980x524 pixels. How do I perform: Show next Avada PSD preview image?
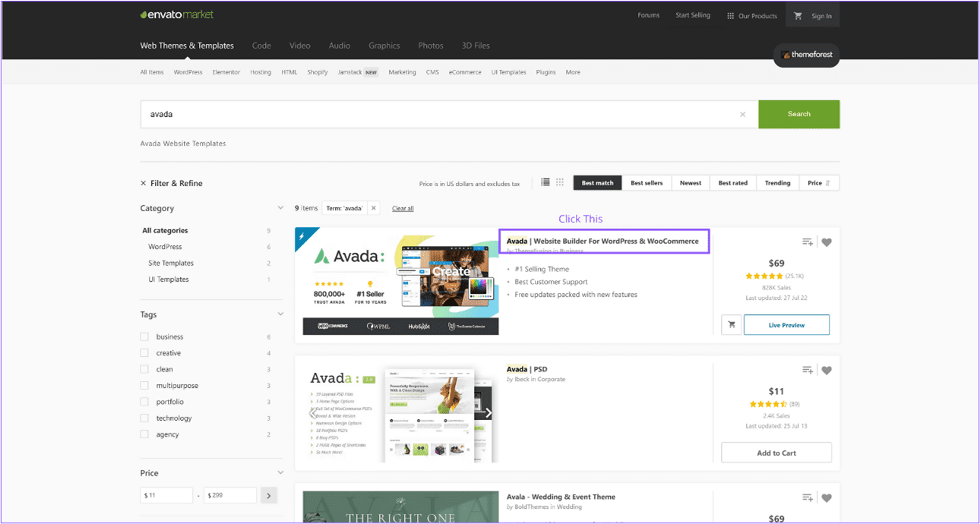click(x=488, y=414)
